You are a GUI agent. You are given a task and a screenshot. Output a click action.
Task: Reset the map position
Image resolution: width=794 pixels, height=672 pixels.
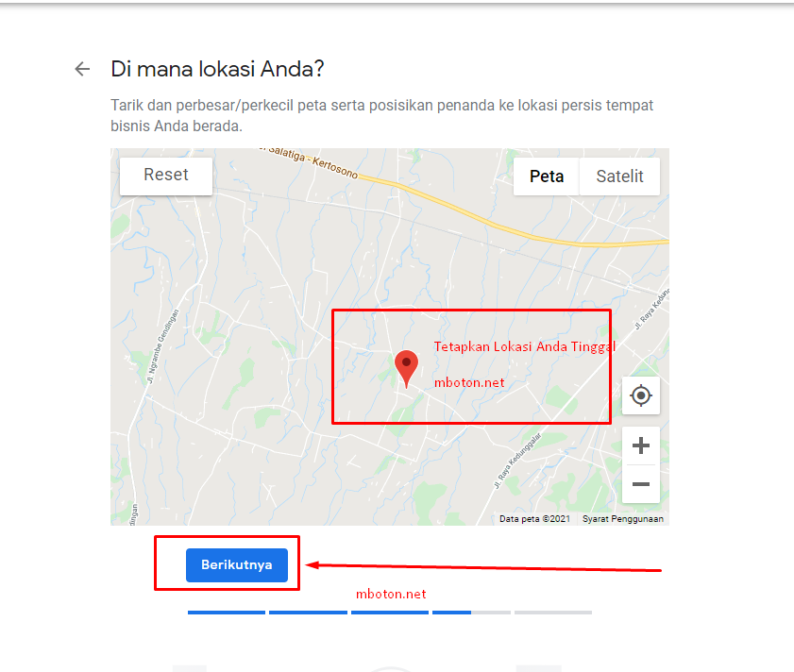pyautogui.click(x=166, y=176)
